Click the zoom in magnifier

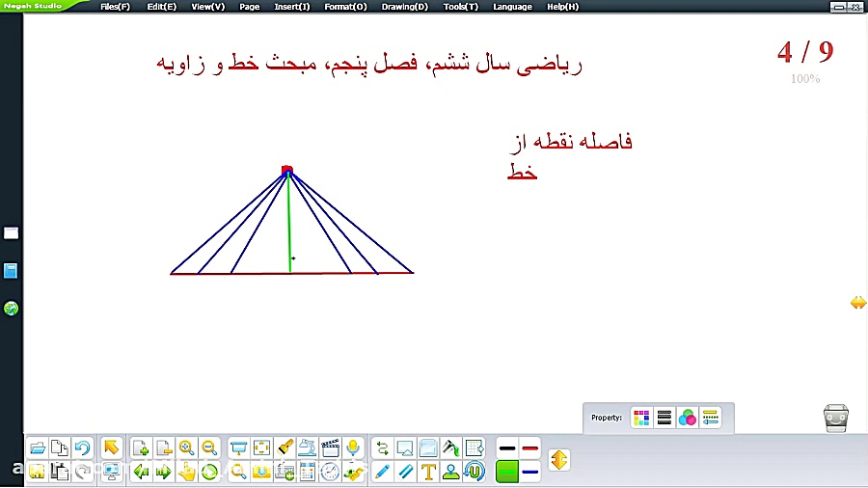tap(186, 447)
